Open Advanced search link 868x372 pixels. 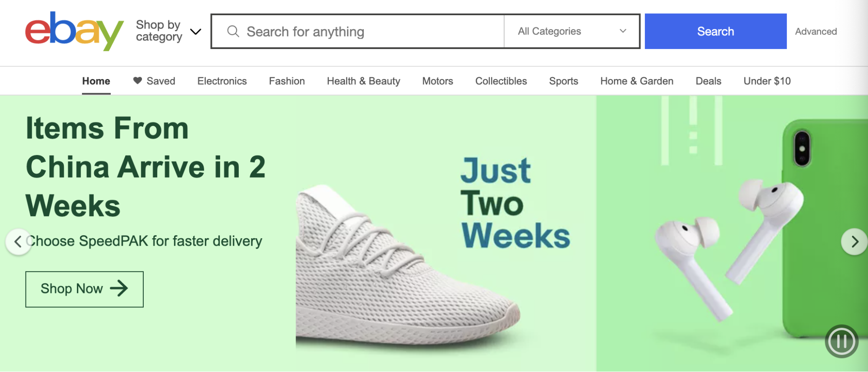[816, 31]
